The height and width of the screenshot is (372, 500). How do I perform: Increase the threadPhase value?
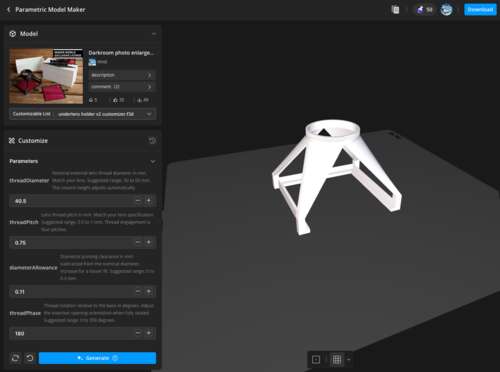point(149,333)
